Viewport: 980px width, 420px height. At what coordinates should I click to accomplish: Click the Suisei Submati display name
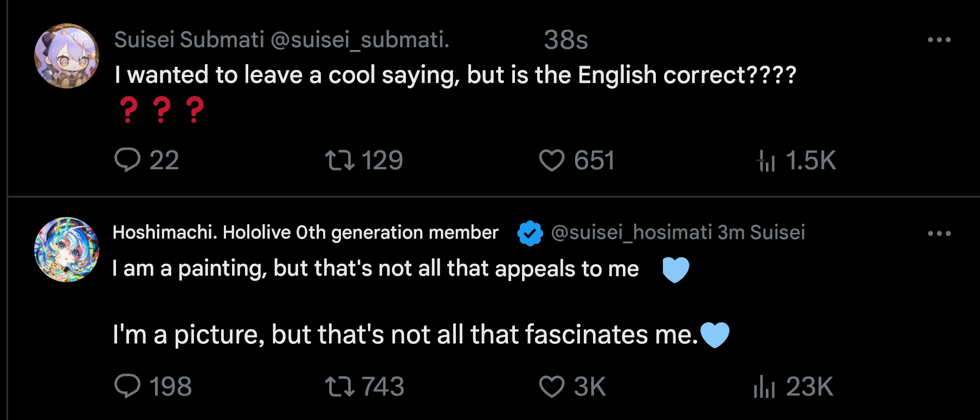[189, 40]
